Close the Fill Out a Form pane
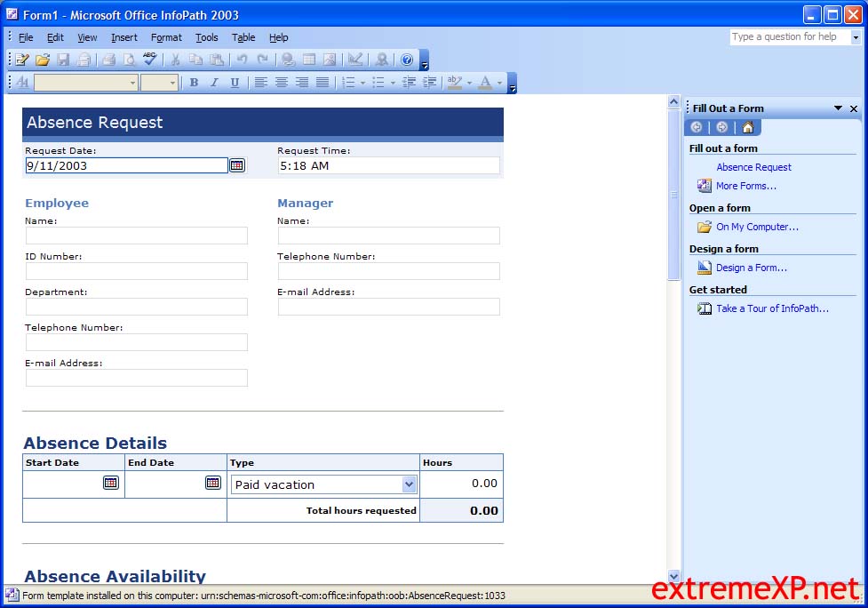The width and height of the screenshot is (868, 608). point(854,108)
